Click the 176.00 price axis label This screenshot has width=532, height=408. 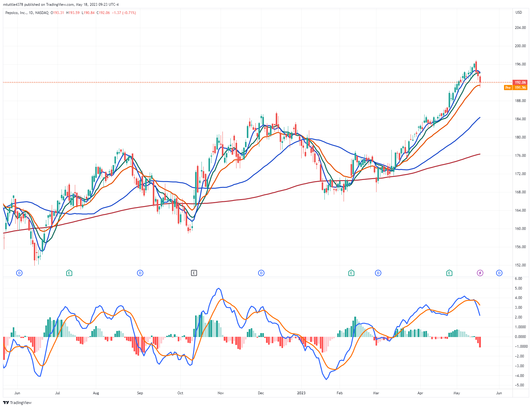coord(520,156)
